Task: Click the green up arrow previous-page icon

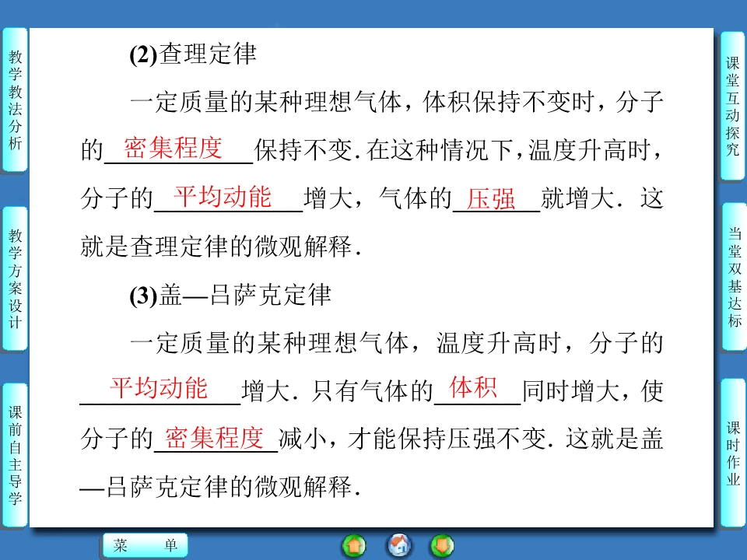Action: (x=354, y=546)
